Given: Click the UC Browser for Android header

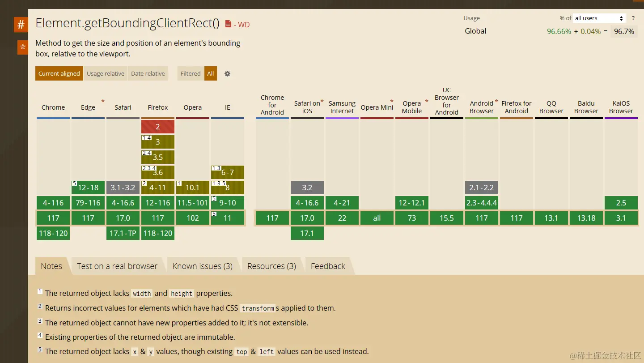Looking at the screenshot, I should pyautogui.click(x=447, y=101).
